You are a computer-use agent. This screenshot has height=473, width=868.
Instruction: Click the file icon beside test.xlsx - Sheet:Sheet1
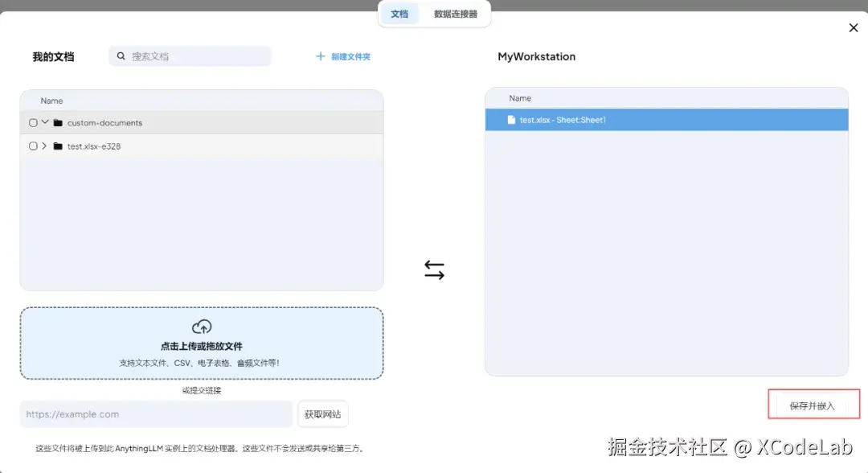pyautogui.click(x=511, y=119)
